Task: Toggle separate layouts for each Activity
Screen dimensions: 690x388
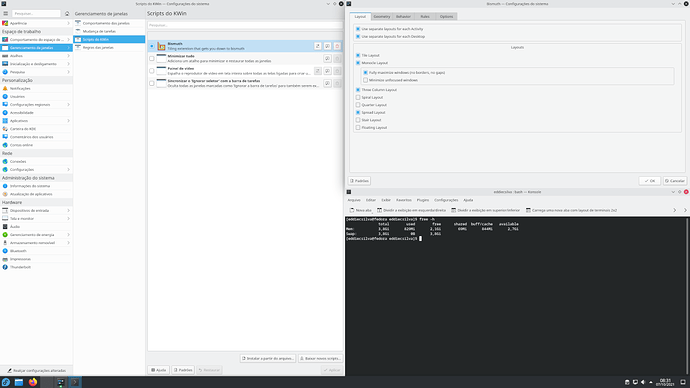Action: tap(358, 29)
